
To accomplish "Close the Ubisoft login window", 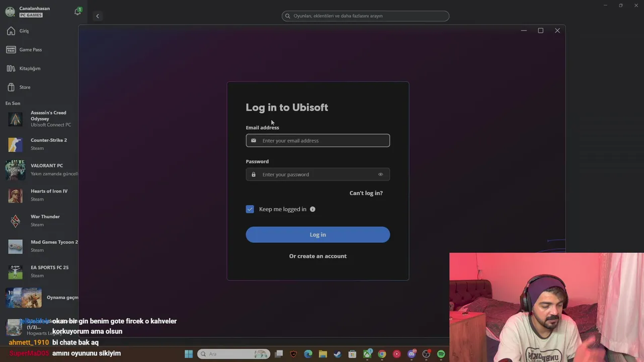I will [557, 31].
